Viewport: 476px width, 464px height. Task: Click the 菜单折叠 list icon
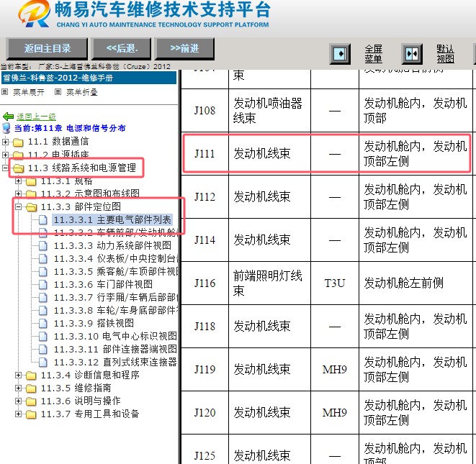pyautogui.click(x=58, y=91)
